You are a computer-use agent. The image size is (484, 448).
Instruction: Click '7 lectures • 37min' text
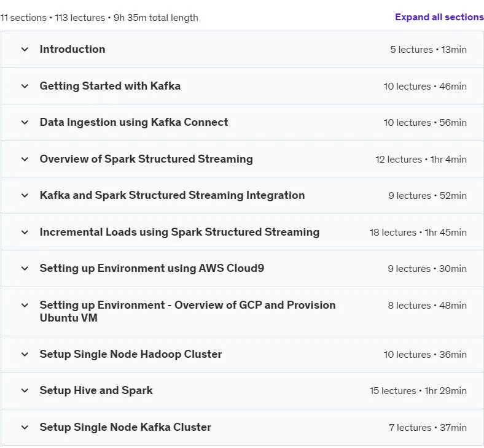(x=428, y=428)
